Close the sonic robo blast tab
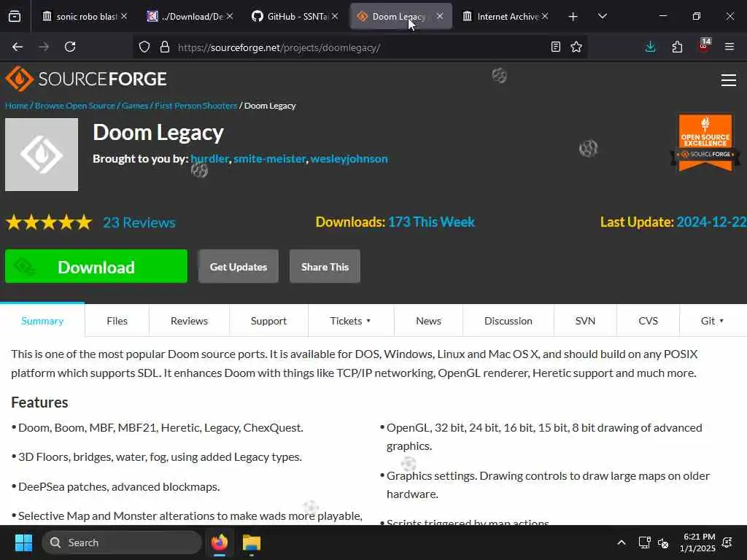Screen dimensions: 747x560 click(x=124, y=16)
